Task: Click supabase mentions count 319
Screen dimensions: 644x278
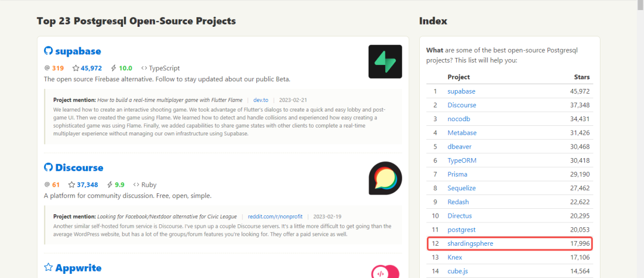Action: pos(58,68)
